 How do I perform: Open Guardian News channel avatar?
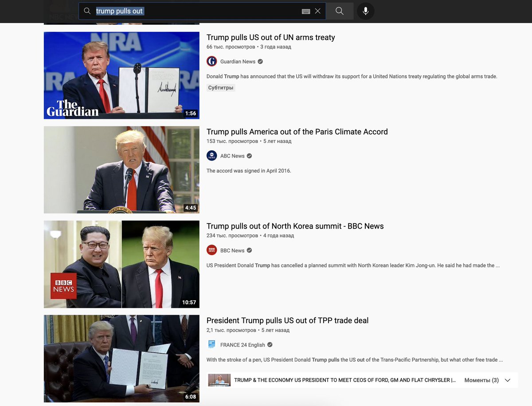[x=212, y=61]
